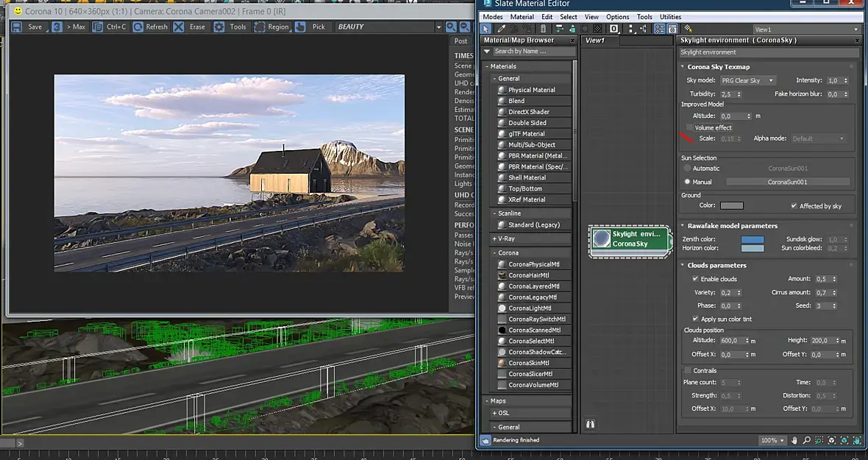This screenshot has height=460, width=868.
Task: Select the Manual sun selection radio button
Action: click(687, 182)
